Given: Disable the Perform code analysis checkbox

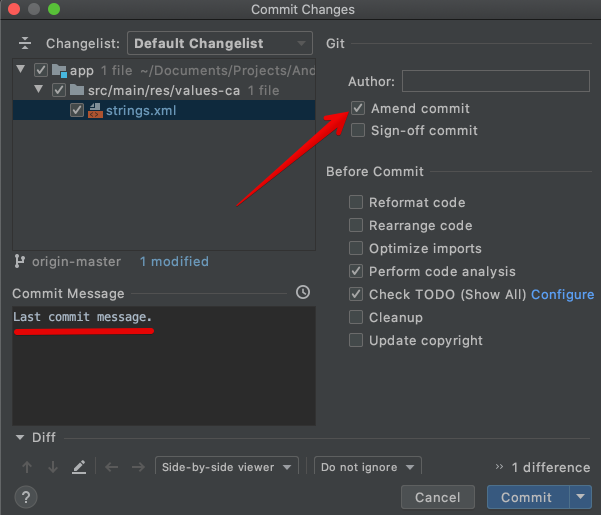Looking at the screenshot, I should coord(356,271).
